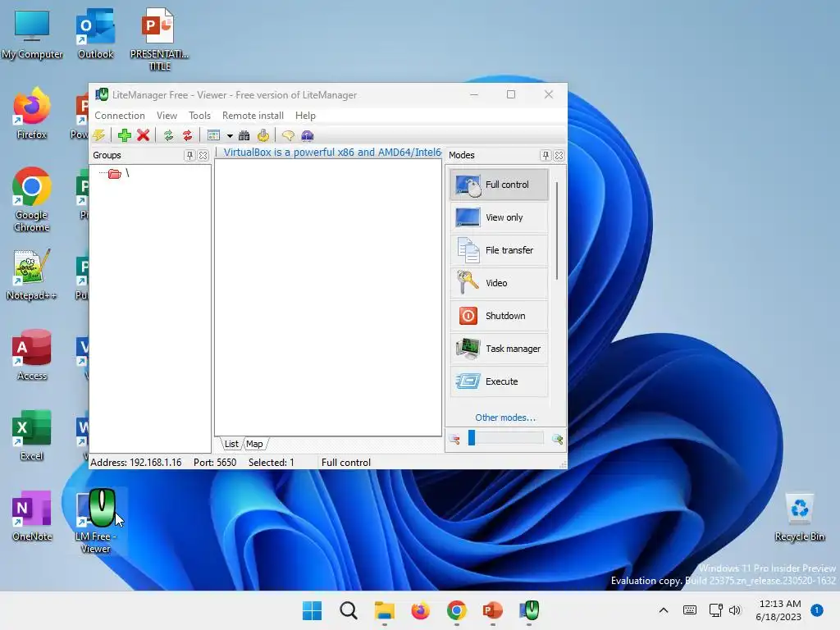Switch to the Map tab

(x=254, y=444)
